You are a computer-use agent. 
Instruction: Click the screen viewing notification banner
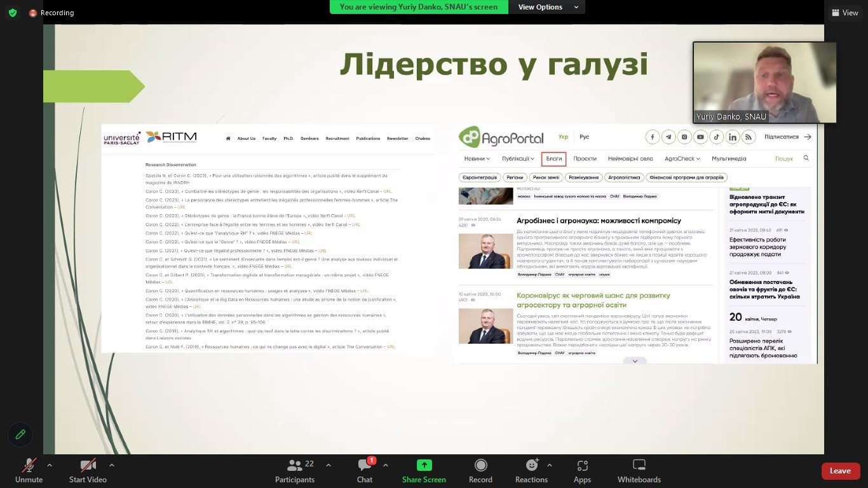(x=419, y=7)
